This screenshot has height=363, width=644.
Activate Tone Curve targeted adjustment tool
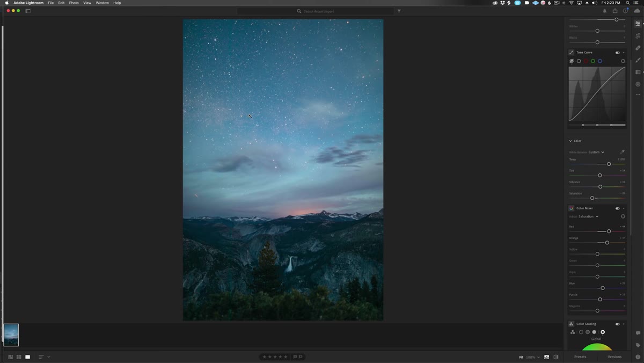click(623, 61)
